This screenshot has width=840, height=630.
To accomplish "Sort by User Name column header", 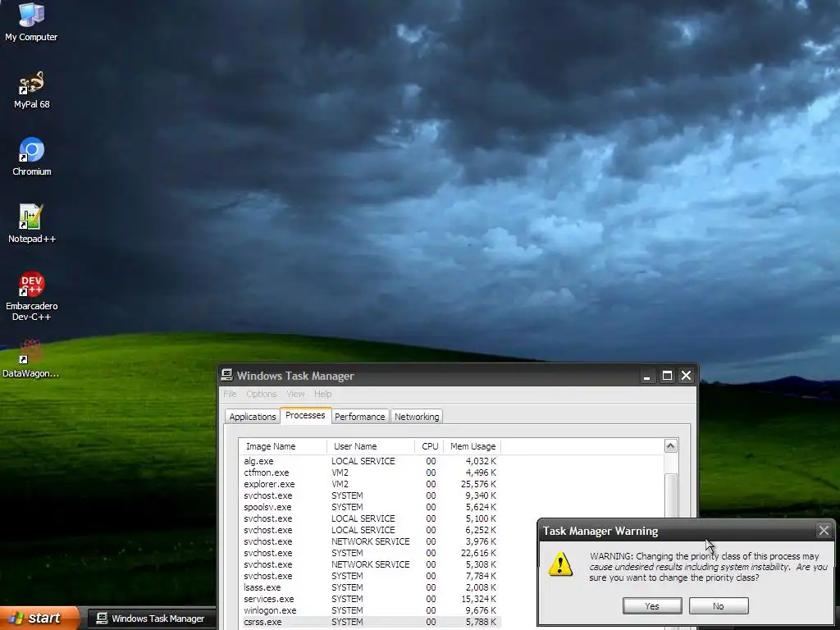I will [x=371, y=446].
